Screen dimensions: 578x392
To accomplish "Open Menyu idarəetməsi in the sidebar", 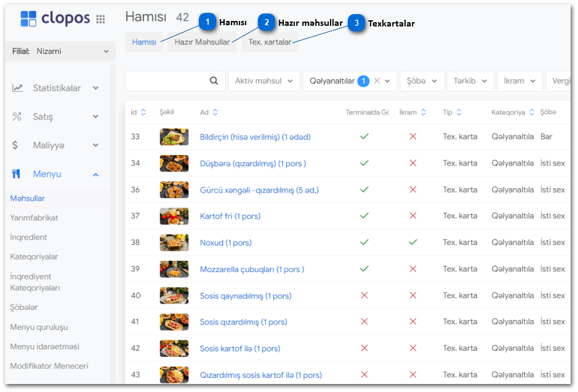I will click(44, 346).
